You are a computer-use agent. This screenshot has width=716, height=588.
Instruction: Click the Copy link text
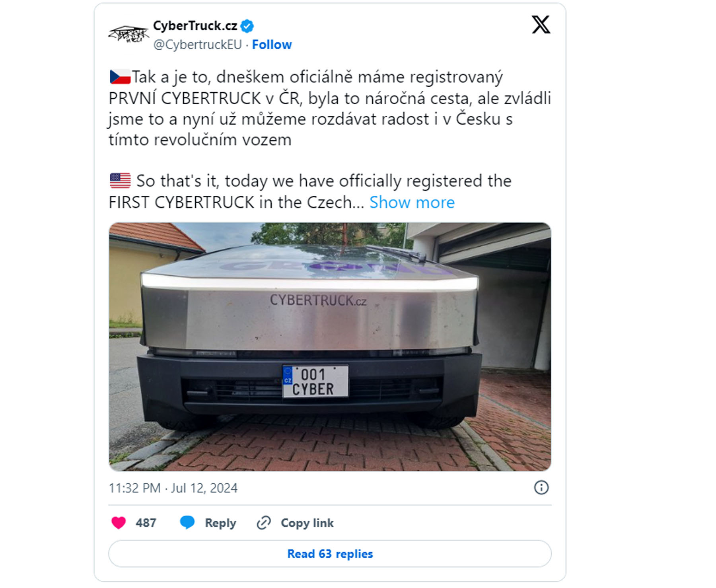pos(307,523)
